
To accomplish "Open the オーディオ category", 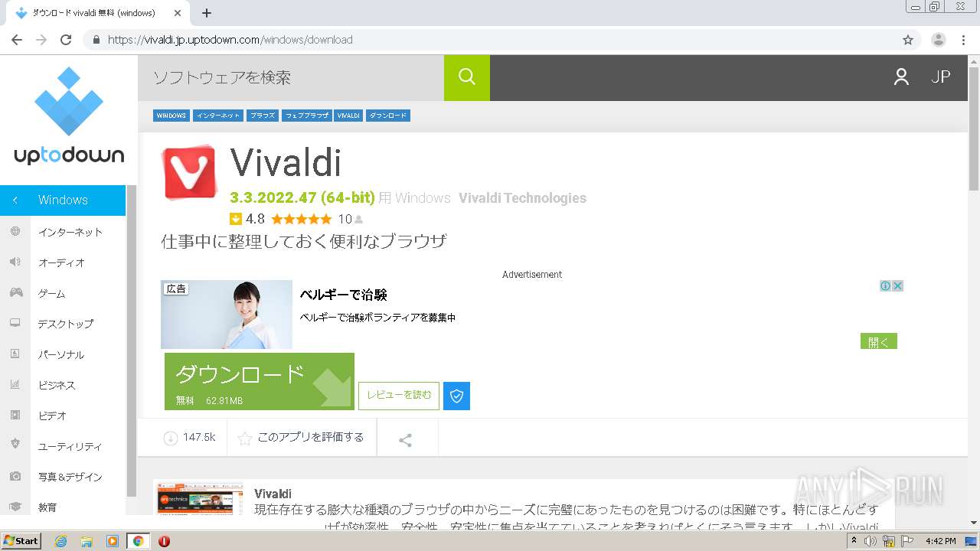I will (61, 262).
